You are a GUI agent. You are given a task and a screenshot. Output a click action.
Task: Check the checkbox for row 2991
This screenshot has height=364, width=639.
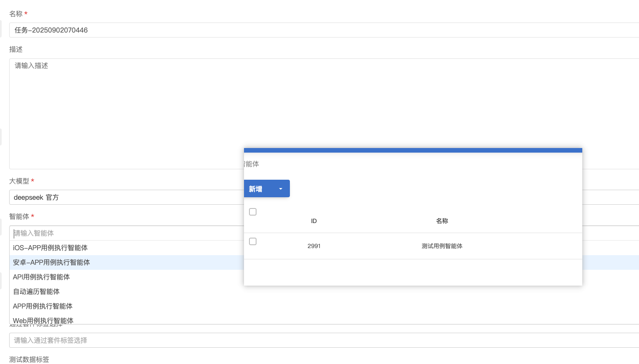click(x=253, y=241)
